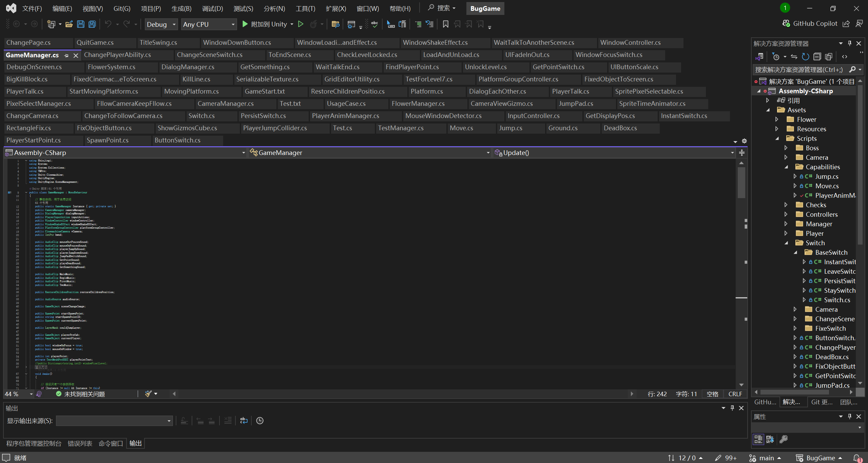Image resolution: width=868 pixels, height=463 pixels.
Task: Click the Open File toolbar icon
Action: tap(69, 24)
